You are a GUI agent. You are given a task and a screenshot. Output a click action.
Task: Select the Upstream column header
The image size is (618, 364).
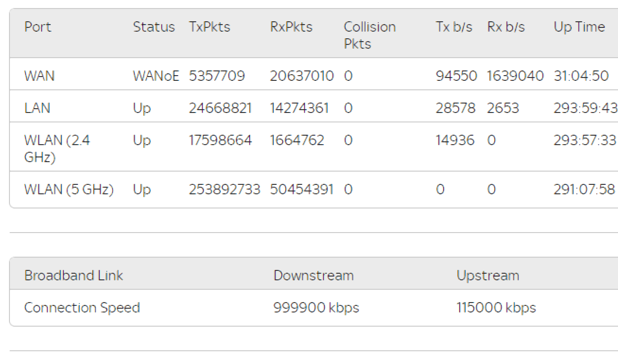click(488, 276)
